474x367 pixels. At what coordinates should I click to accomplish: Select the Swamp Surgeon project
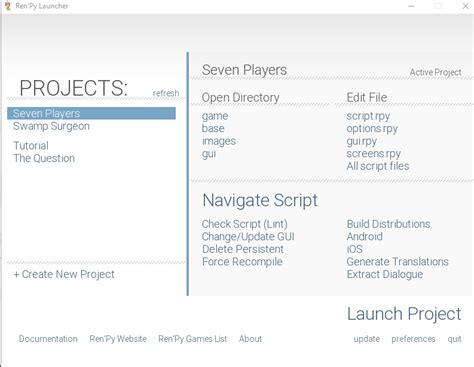(x=51, y=126)
